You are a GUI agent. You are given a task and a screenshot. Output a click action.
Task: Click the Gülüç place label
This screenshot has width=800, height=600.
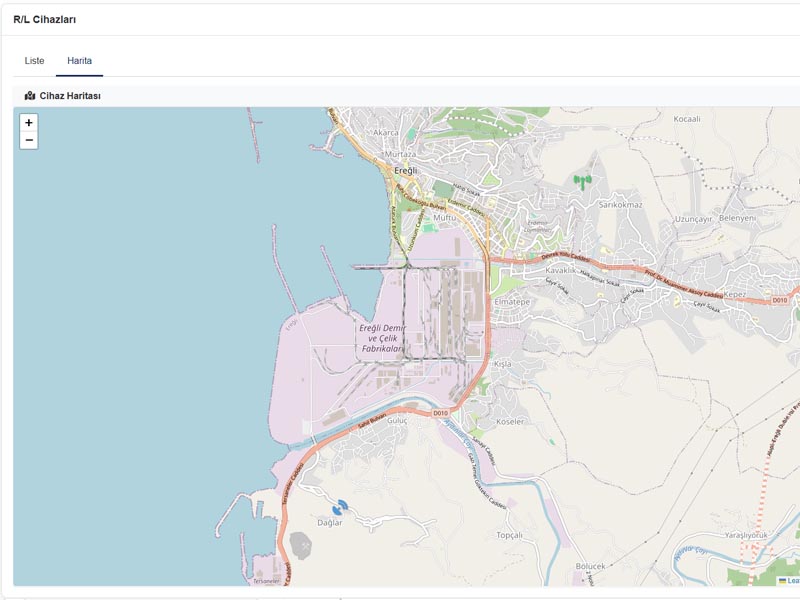coord(397,420)
